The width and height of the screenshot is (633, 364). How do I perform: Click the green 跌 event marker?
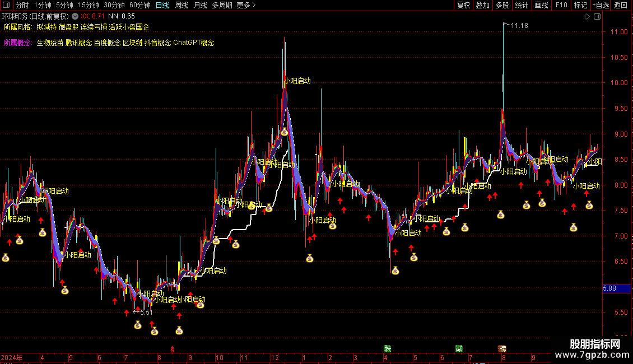pyautogui.click(x=388, y=348)
